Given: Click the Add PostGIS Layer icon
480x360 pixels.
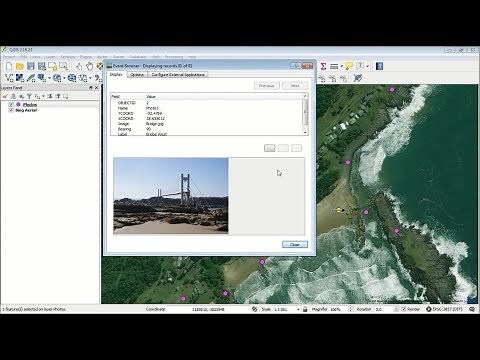Looking at the screenshot, I should click(x=41, y=78).
